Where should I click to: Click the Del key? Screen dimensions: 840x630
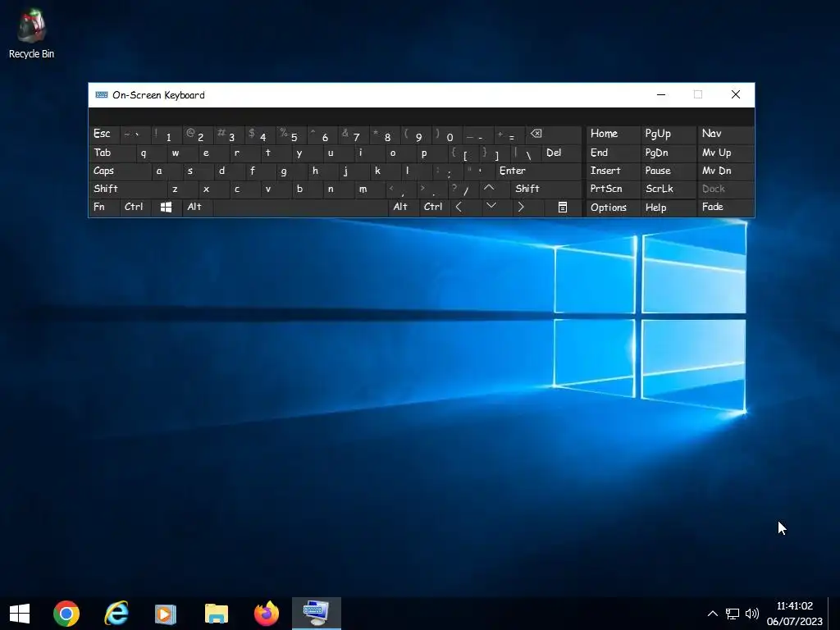pyautogui.click(x=562, y=153)
